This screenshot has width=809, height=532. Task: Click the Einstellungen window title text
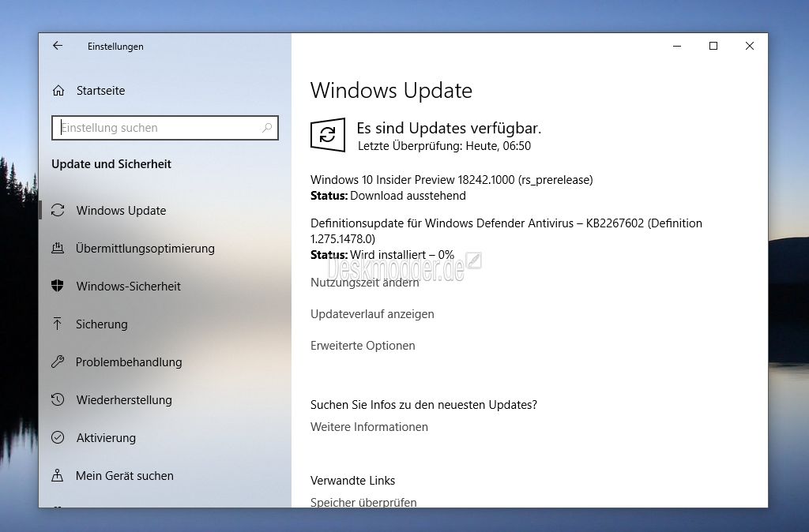[x=115, y=47]
